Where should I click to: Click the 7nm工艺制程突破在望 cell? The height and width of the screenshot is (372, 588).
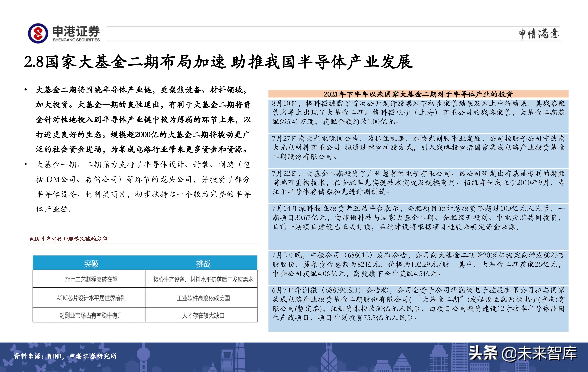click(x=89, y=279)
